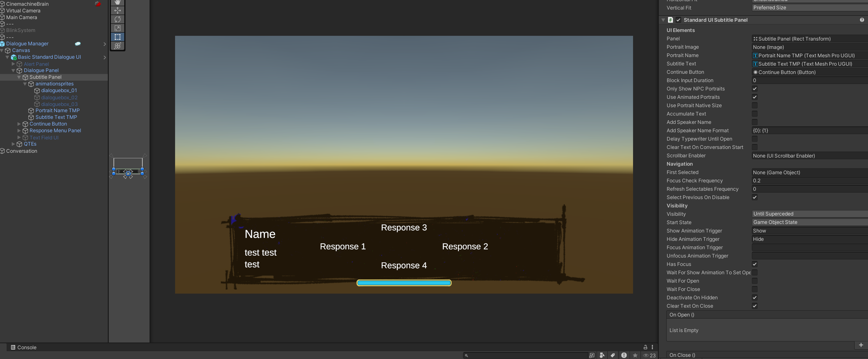Expand the QTEs hierarchy node
This screenshot has width=868, height=359.
[13, 144]
